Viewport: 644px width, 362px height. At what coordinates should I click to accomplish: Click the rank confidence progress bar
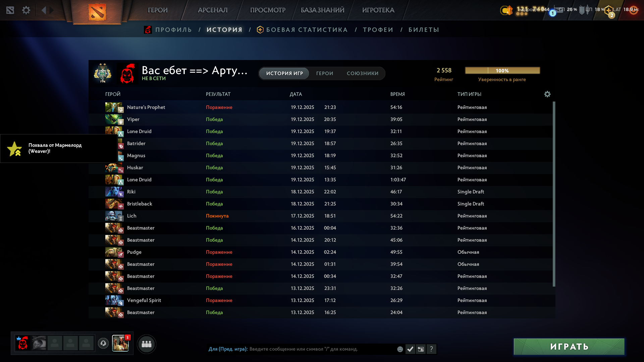click(x=502, y=70)
